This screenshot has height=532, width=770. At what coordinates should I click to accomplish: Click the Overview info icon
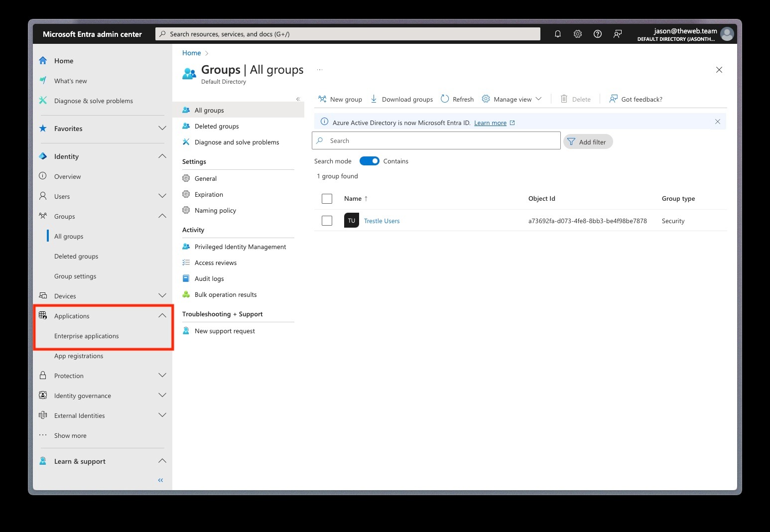click(x=43, y=176)
